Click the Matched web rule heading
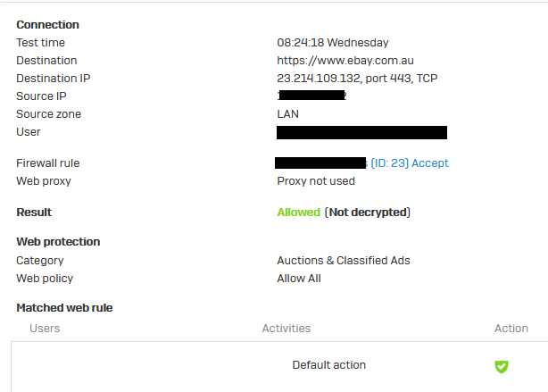 (x=64, y=307)
